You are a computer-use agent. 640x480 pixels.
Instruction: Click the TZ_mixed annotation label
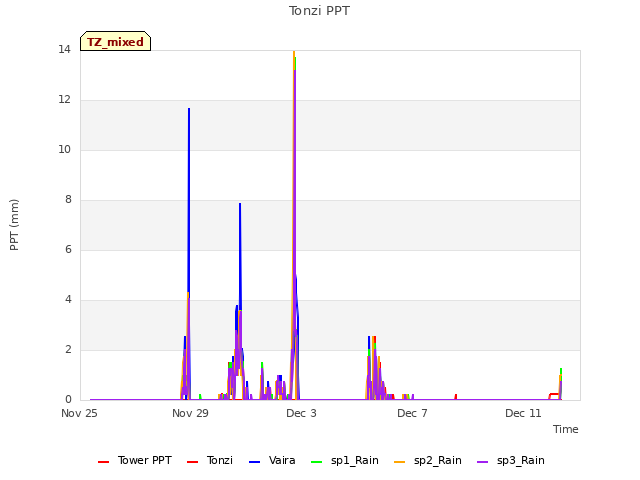tap(116, 41)
